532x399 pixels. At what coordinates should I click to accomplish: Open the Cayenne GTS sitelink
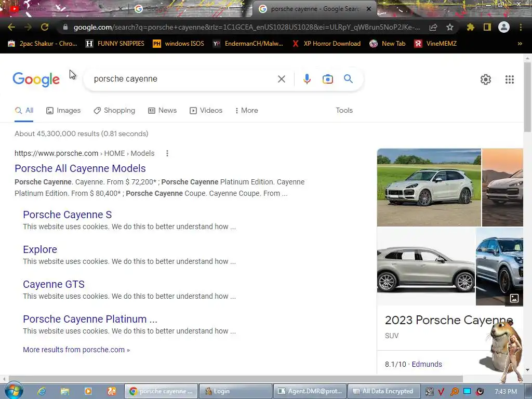54,284
